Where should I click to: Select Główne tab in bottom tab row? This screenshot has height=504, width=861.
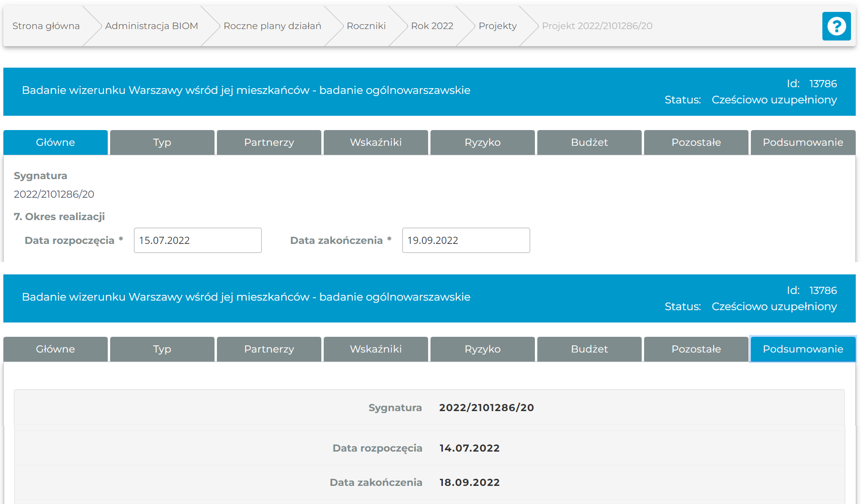pos(55,349)
